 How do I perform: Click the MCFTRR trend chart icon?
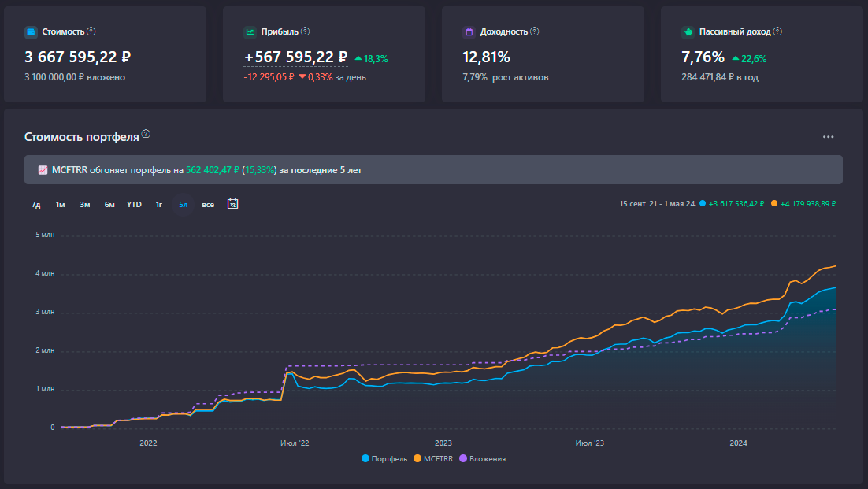43,170
